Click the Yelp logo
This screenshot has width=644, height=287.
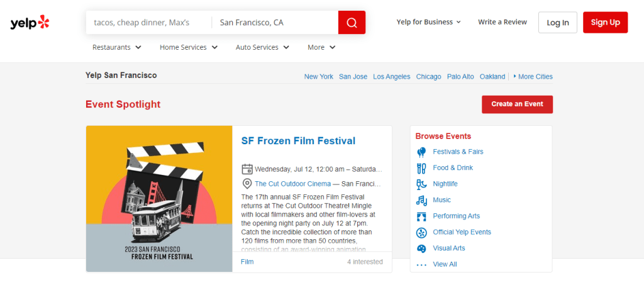click(x=30, y=22)
